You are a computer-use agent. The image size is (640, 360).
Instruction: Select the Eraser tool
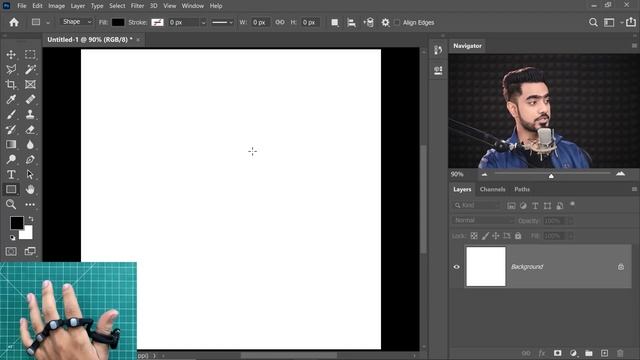[30, 130]
